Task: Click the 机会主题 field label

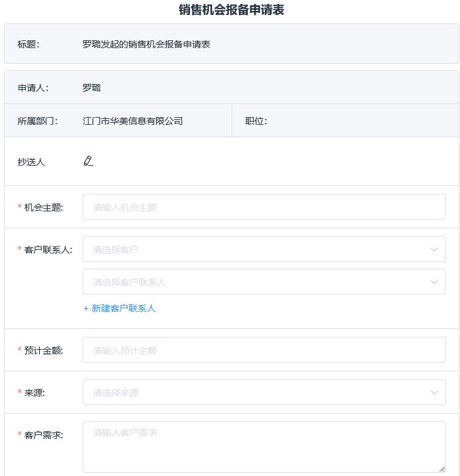Action: 44,207
